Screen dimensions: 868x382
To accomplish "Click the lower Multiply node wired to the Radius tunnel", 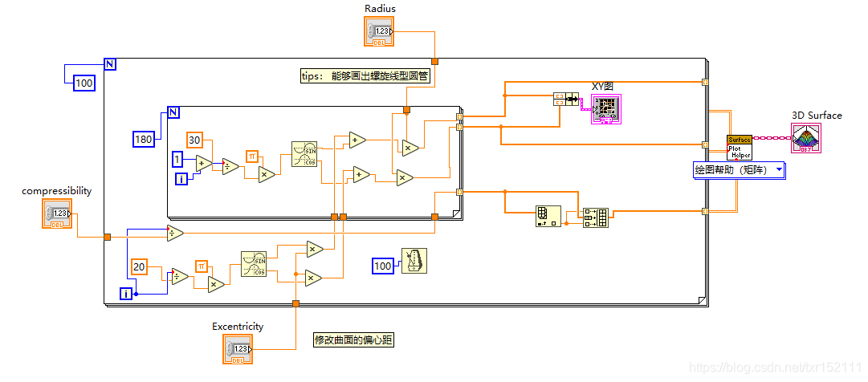I will tap(405, 177).
